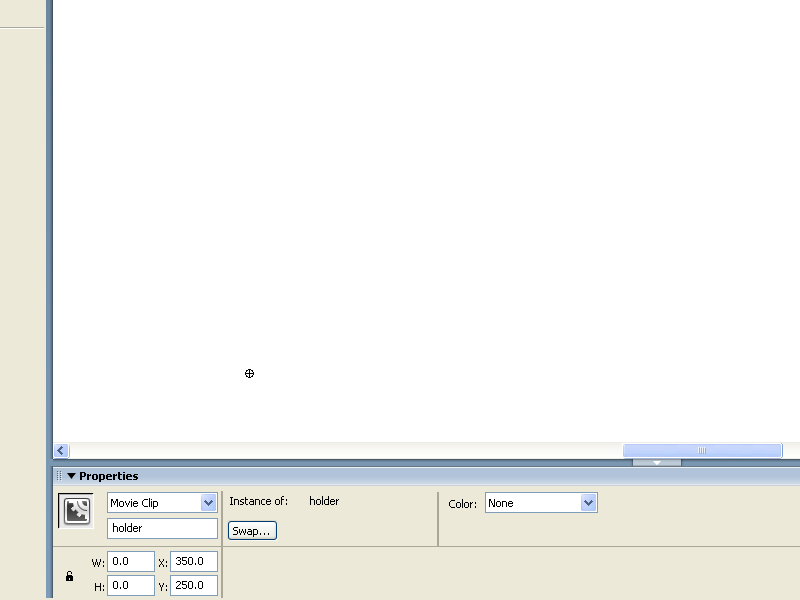
Task: Click the movie clip symbol icon in Properties
Action: click(x=76, y=511)
